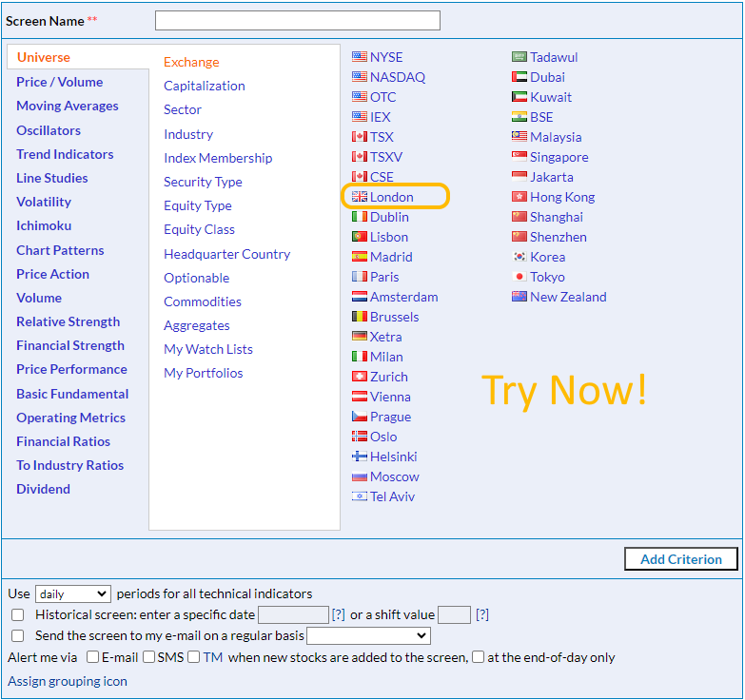Screen dimensions: 745x700
Task: Click the Dublin Irish flag icon
Action: point(360,217)
